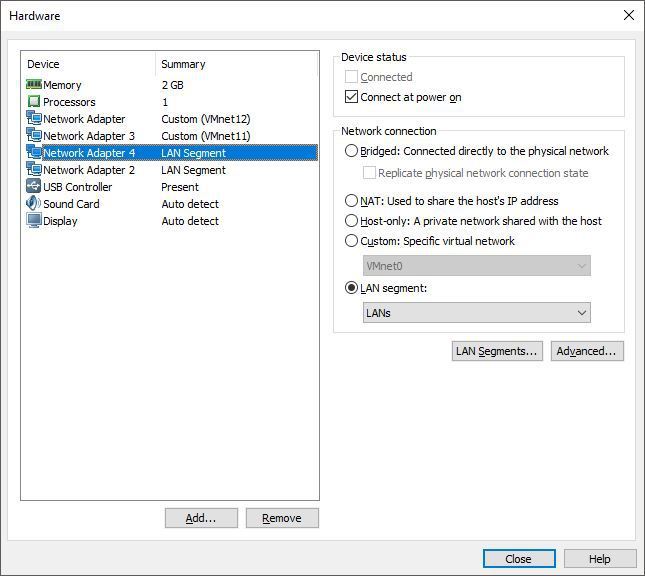Click the Display monitor icon
The width and height of the screenshot is (645, 576).
pos(34,220)
